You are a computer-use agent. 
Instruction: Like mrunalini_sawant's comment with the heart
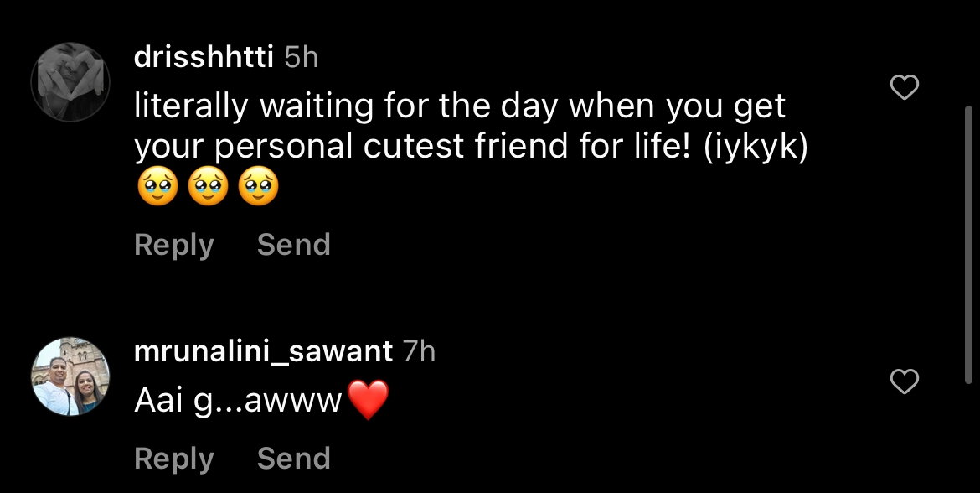point(904,382)
